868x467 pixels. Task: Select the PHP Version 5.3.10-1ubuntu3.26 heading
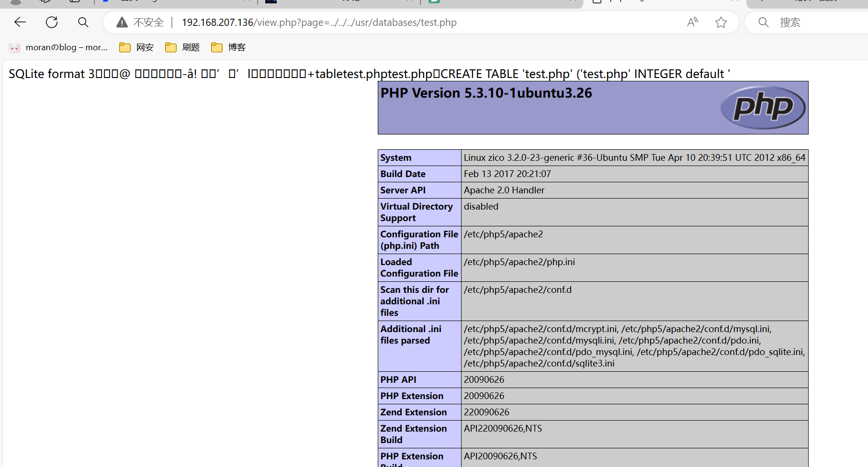click(486, 93)
